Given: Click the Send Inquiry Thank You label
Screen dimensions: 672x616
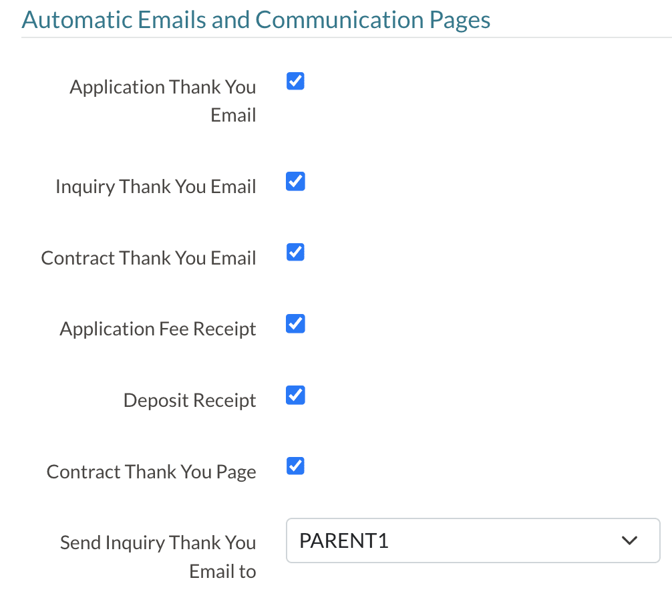Looking at the screenshot, I should (158, 543).
